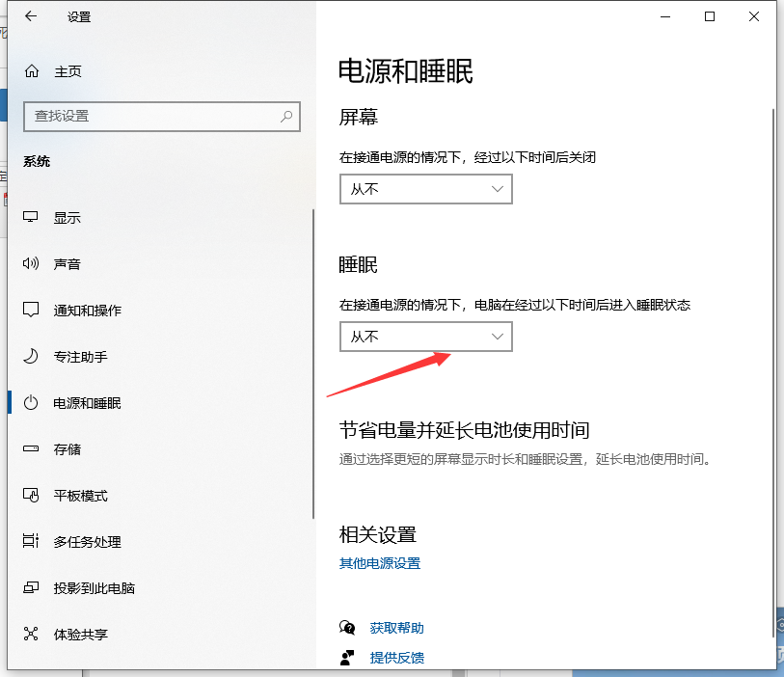Close the Settings window
Image resolution: width=784 pixels, height=677 pixels.
(x=754, y=16)
